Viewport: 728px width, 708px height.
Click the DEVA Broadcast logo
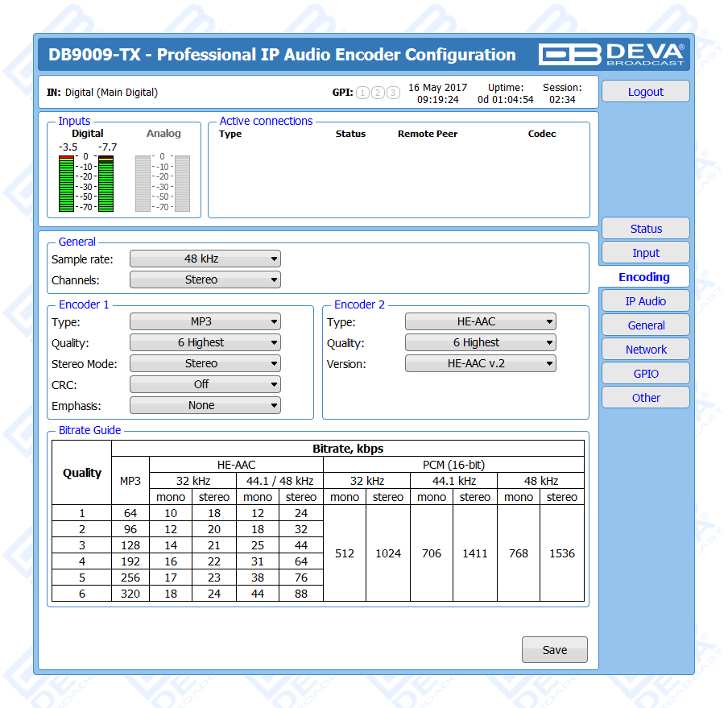[x=612, y=54]
